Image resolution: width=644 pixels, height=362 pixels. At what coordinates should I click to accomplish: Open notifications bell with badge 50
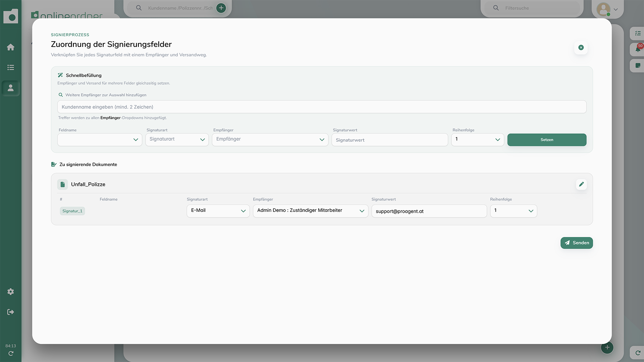pos(638,49)
